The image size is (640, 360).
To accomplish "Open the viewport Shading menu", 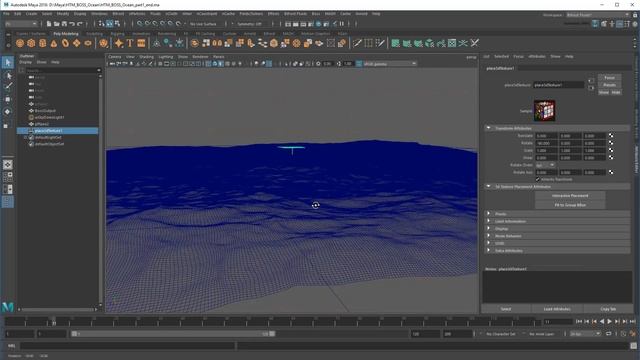I will pyautogui.click(x=147, y=57).
